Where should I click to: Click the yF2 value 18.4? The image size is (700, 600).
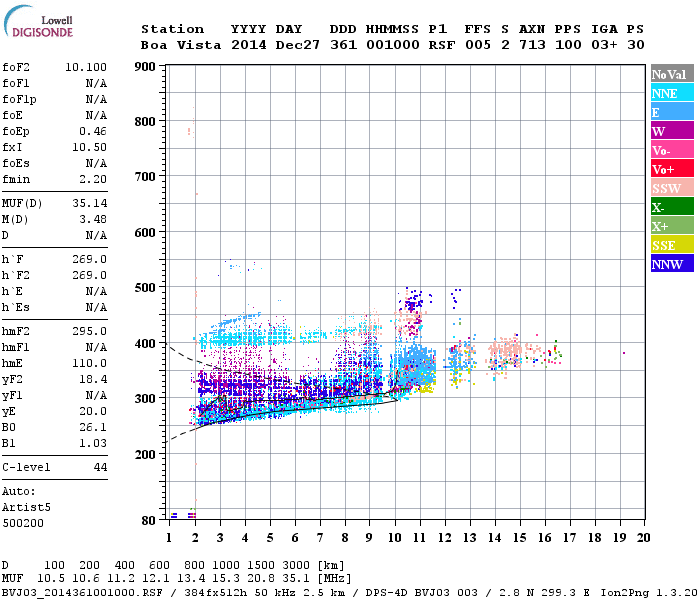tap(93, 379)
